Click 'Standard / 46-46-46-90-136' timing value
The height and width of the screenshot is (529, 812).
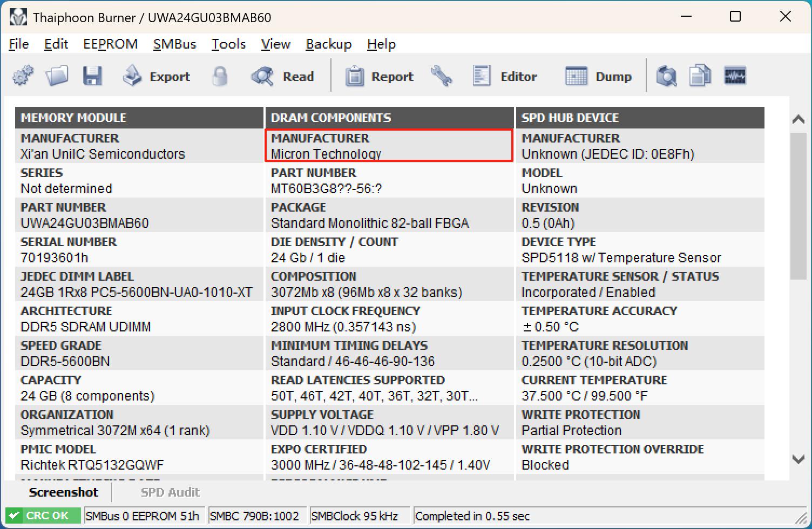(353, 362)
